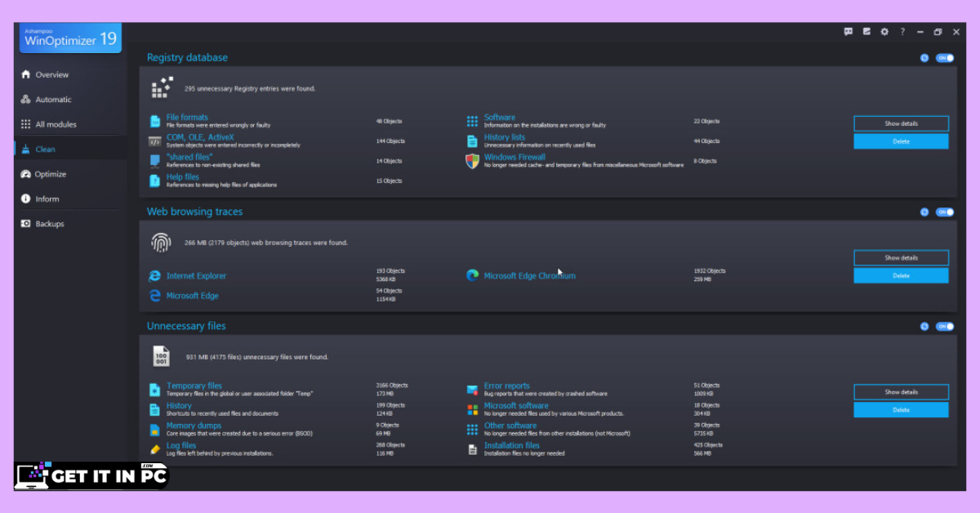This screenshot has height=513, width=980.
Task: Click the Software grid icon
Action: pos(472,121)
